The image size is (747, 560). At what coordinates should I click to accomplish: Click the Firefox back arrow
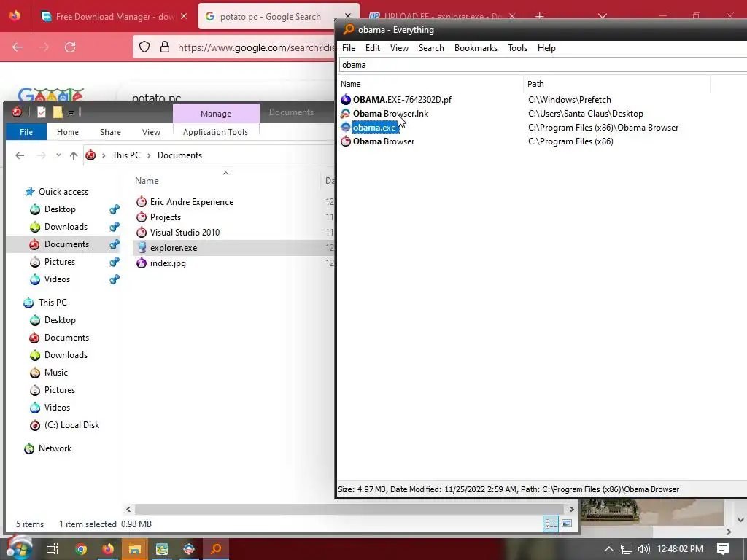click(x=18, y=47)
